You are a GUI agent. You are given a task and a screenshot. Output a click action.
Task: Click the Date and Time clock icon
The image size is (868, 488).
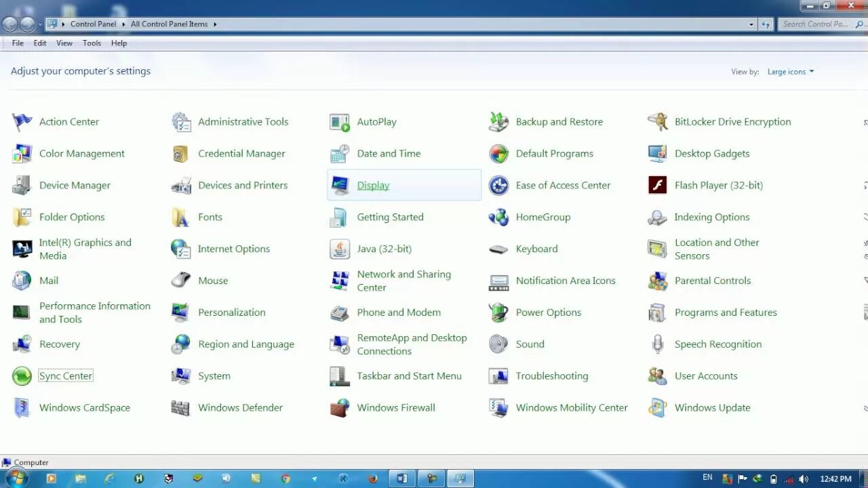[340, 154]
